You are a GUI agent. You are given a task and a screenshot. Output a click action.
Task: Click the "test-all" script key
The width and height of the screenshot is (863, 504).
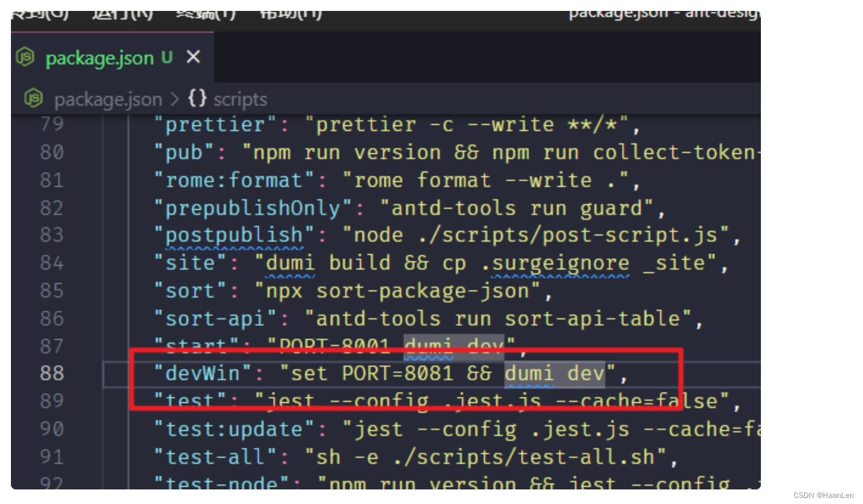215,457
